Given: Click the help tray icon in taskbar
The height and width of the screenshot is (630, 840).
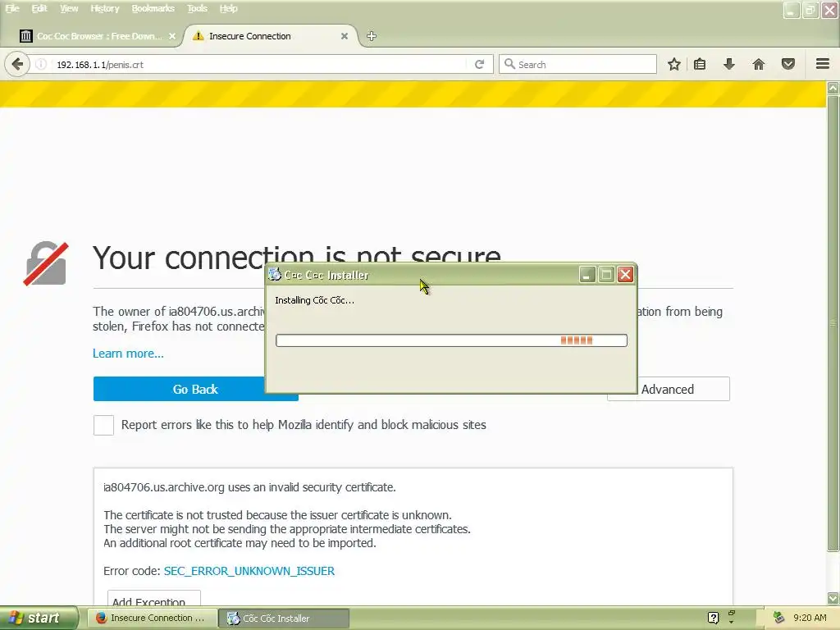Looking at the screenshot, I should coord(713,618).
